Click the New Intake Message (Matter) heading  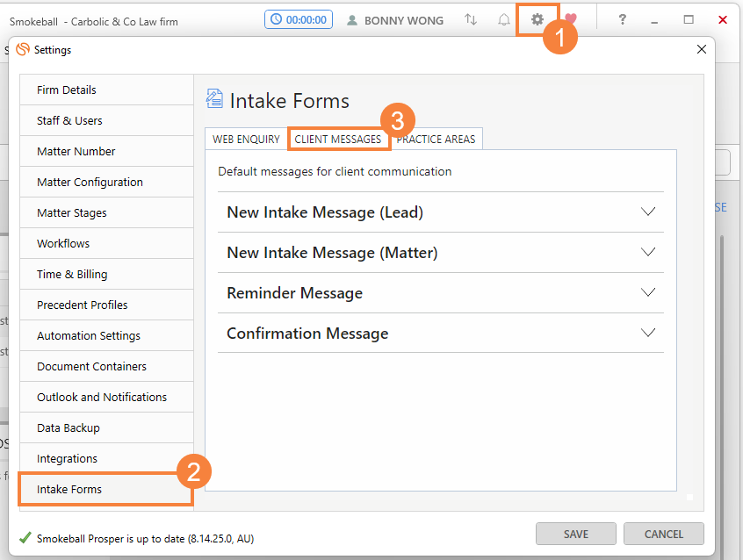(332, 253)
